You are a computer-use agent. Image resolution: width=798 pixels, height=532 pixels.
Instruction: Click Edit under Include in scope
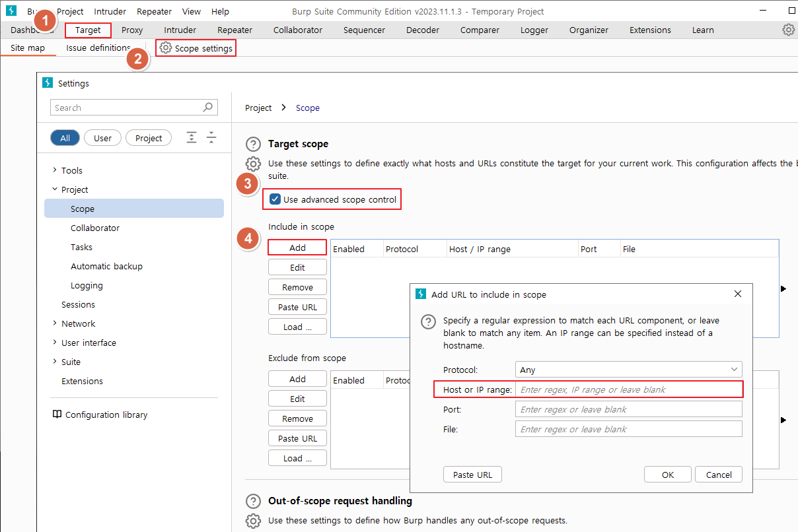[297, 267]
